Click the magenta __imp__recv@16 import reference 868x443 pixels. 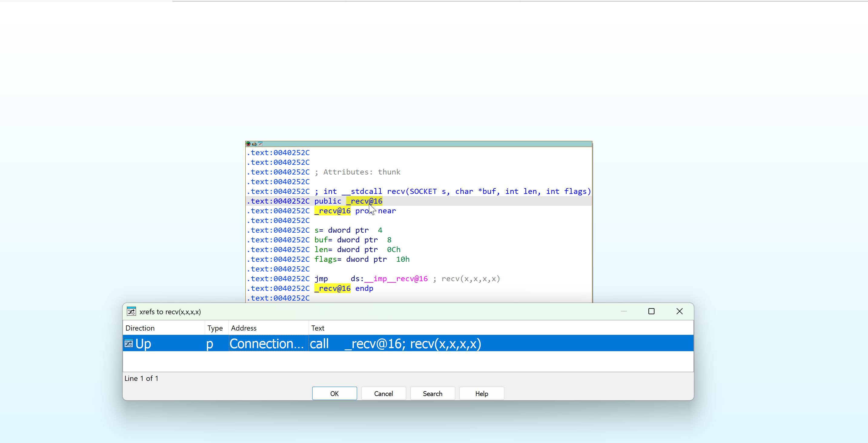click(396, 278)
